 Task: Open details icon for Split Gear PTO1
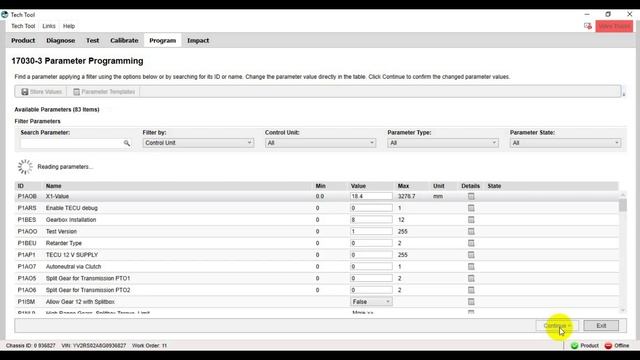471,278
